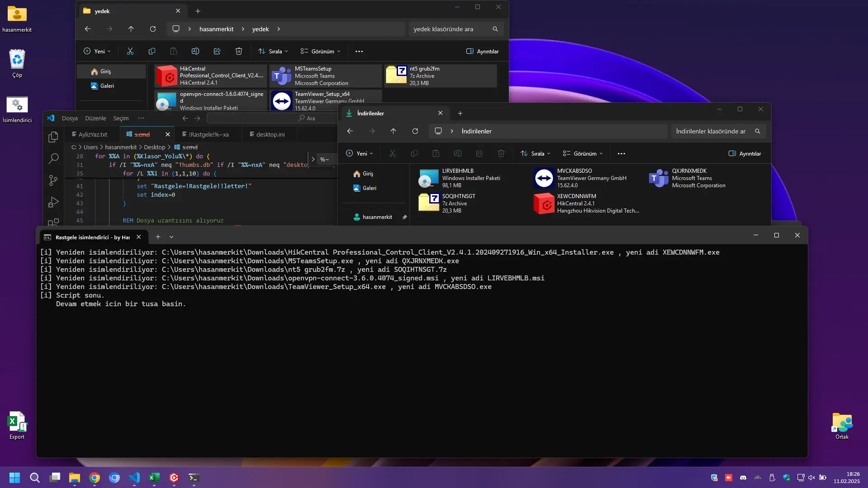Open Sırala dropdown in yedek window
Viewport: 868px width, 488px height.
(273, 52)
